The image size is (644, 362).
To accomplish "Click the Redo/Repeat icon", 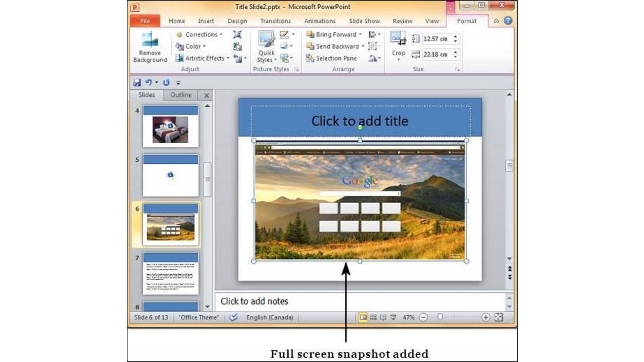I will click(x=166, y=82).
